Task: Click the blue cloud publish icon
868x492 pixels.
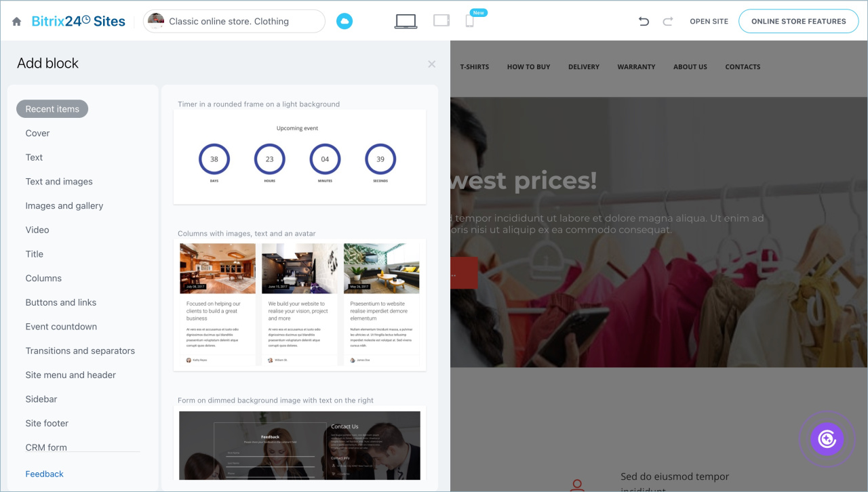Action: pos(344,22)
